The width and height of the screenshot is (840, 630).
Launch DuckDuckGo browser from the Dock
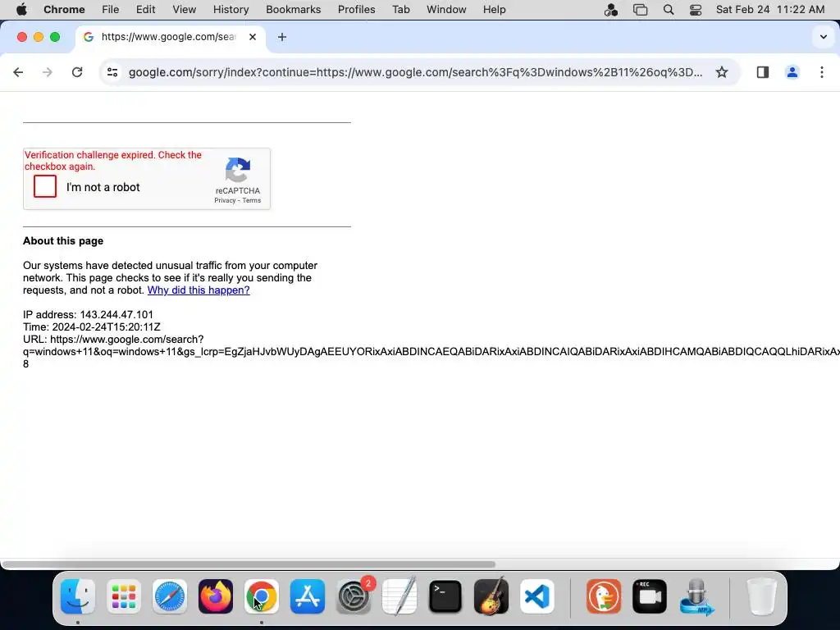pyautogui.click(x=604, y=596)
